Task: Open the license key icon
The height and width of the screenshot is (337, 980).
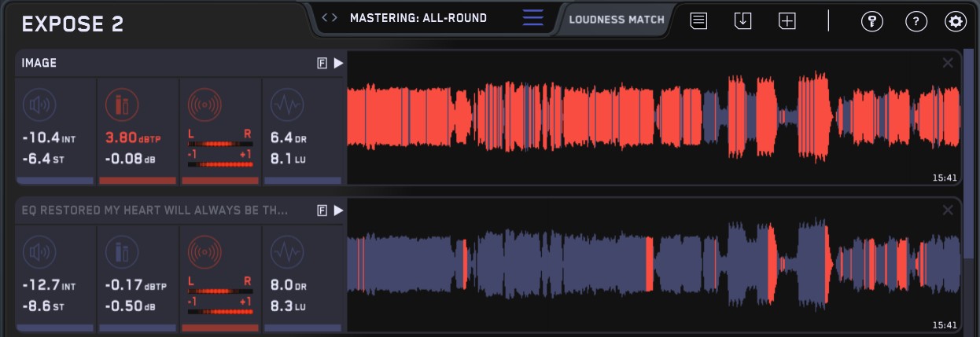Action: [871, 21]
